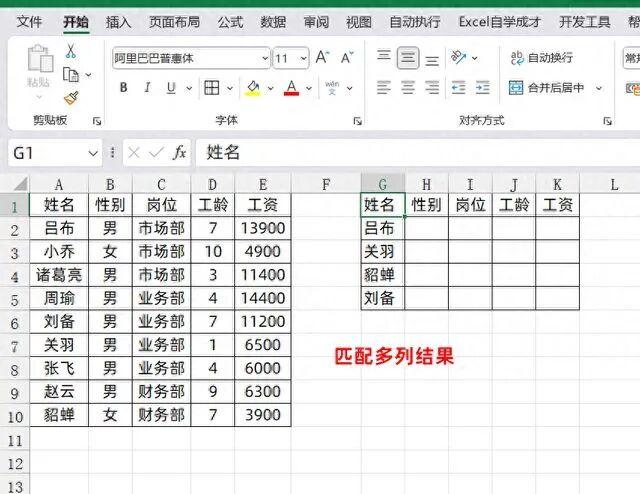Switch to the 视图 tab
The height and width of the screenshot is (494, 640).
pyautogui.click(x=359, y=22)
